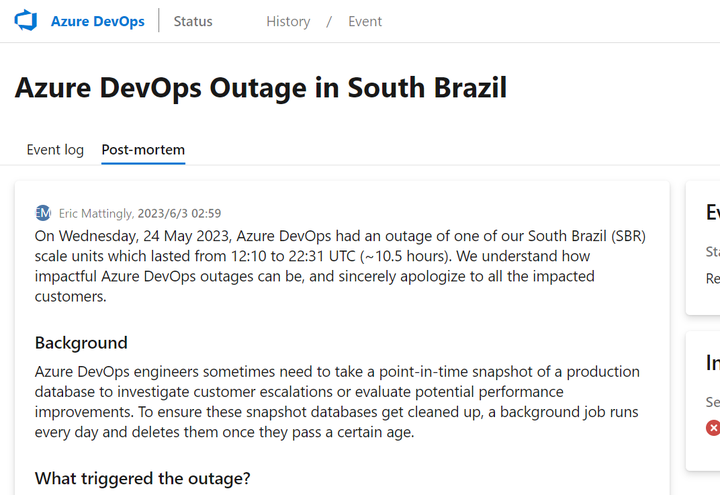Click author name Eric Mattingly

click(96, 213)
